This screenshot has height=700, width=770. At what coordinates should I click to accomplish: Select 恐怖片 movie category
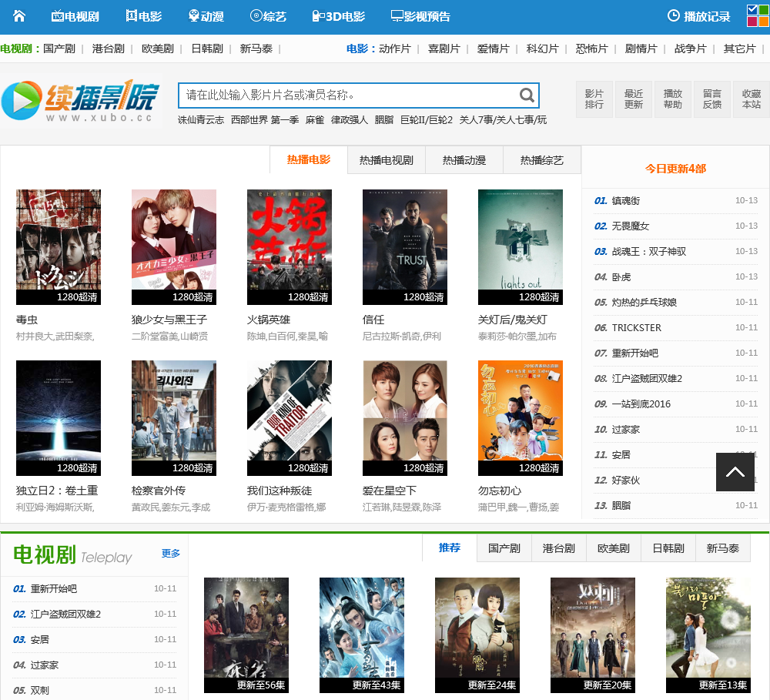tap(591, 49)
